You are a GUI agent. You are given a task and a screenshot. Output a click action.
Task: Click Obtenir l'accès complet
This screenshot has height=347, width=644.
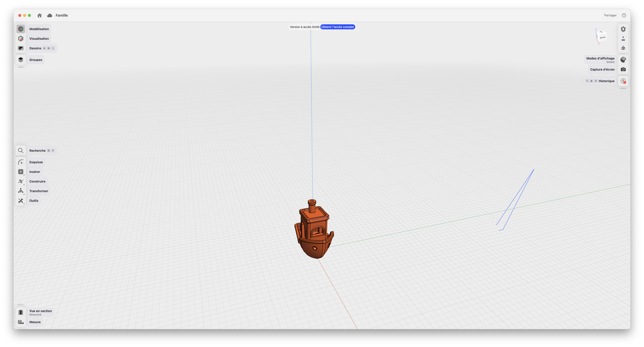338,27
